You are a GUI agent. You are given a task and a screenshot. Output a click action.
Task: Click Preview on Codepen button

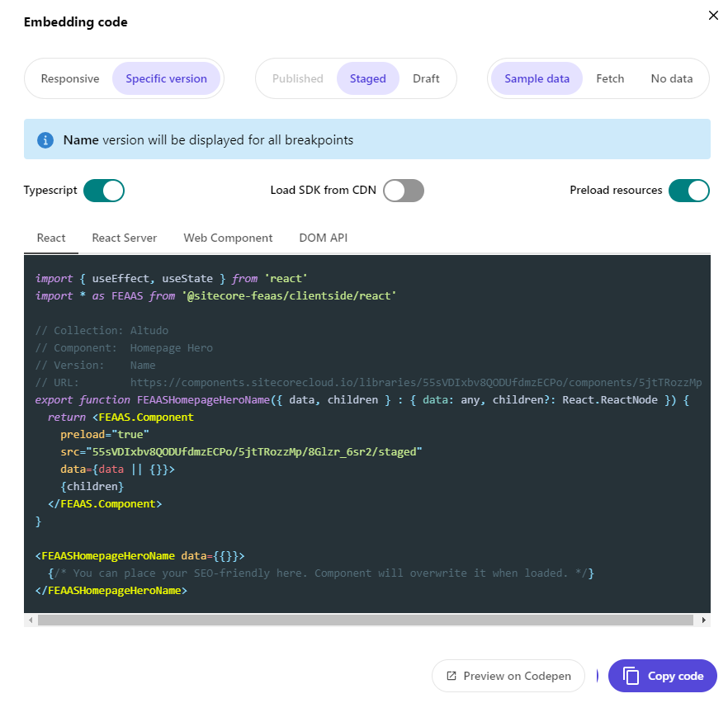point(508,676)
